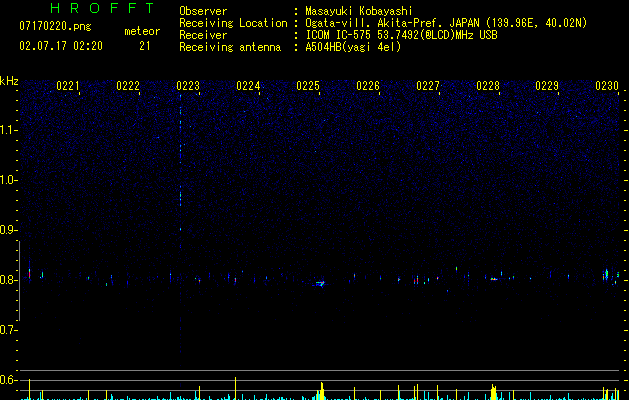629x400 pixels.
Task: Click the 0225 time marker
Action: click(308, 86)
